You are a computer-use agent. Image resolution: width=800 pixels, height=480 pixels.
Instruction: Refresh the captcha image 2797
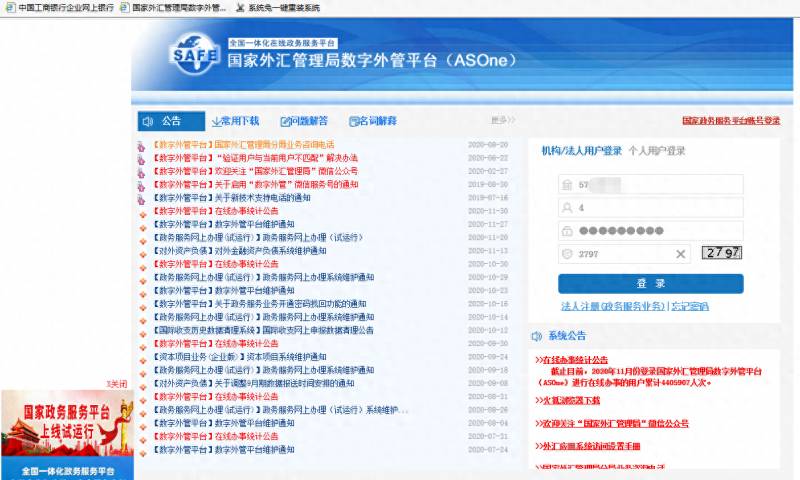point(722,253)
